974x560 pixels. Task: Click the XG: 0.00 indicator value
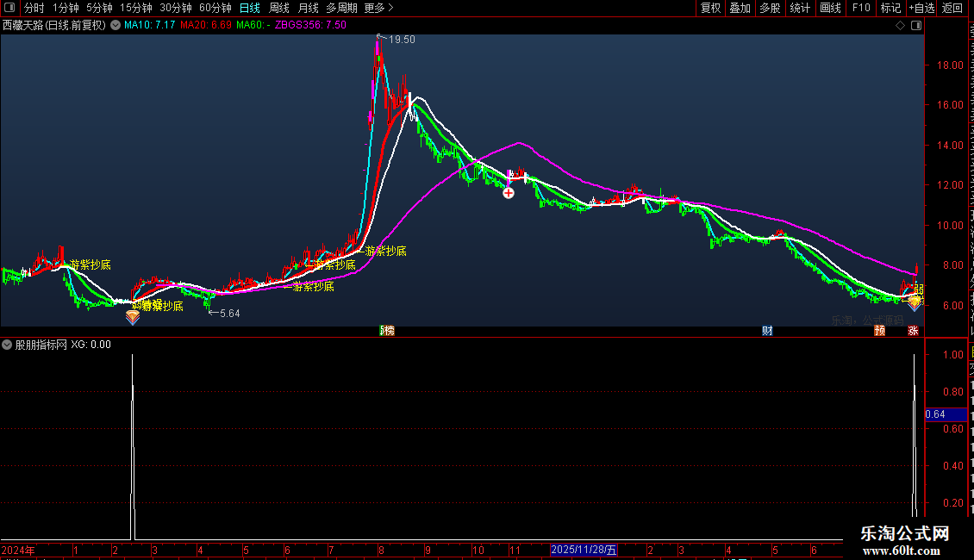tap(91, 345)
